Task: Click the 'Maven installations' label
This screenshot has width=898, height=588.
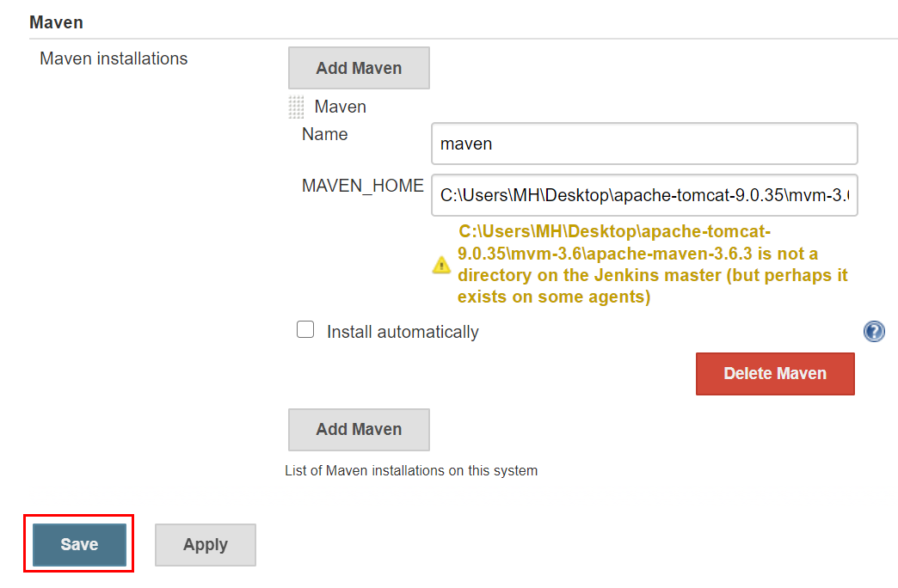Action: pos(114,58)
